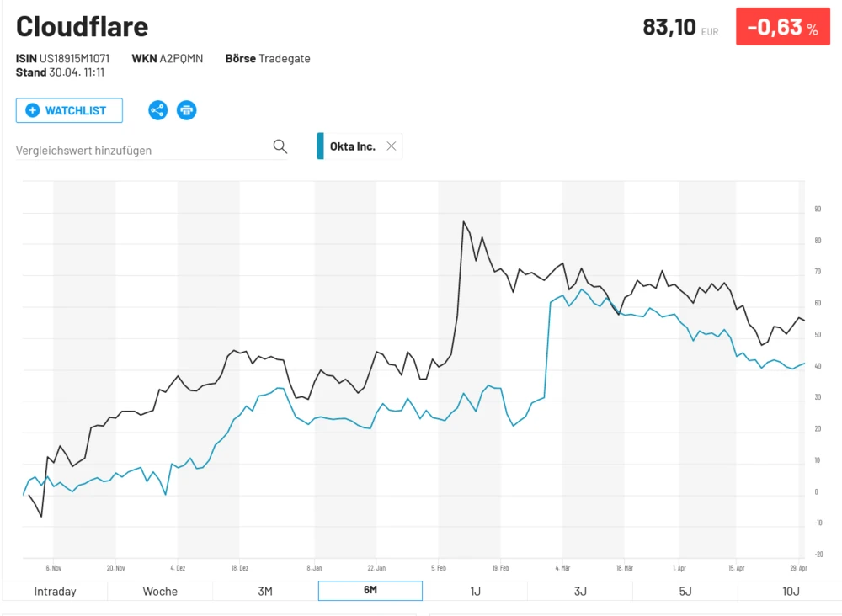
Task: Share the Cloudflare chart via the share icon
Action: coord(157,110)
